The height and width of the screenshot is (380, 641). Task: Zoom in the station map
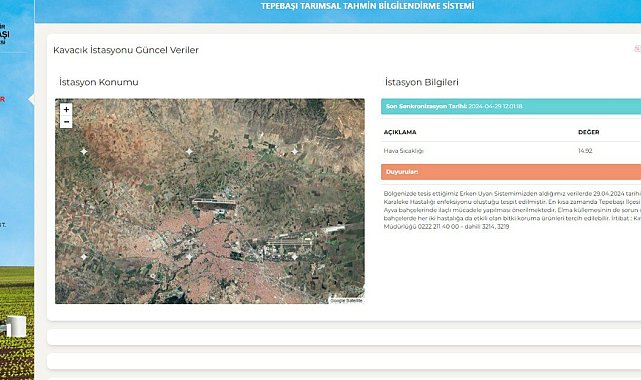[66, 110]
